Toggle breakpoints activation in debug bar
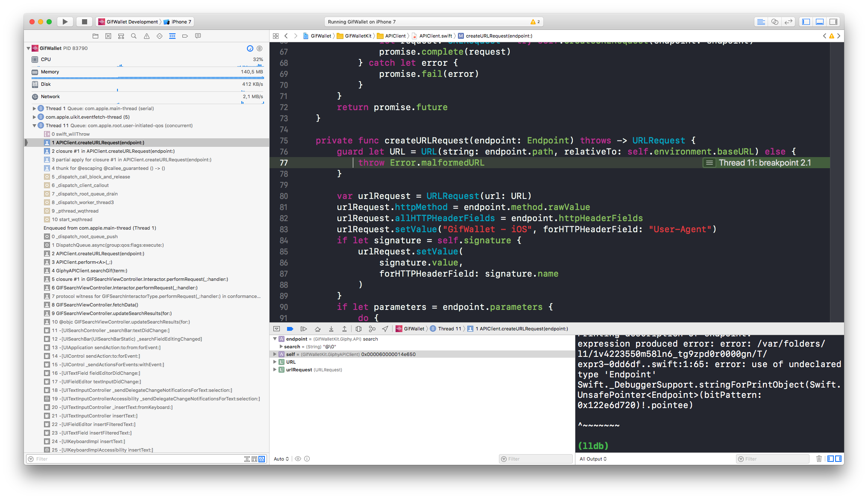The image size is (868, 499). tap(290, 329)
